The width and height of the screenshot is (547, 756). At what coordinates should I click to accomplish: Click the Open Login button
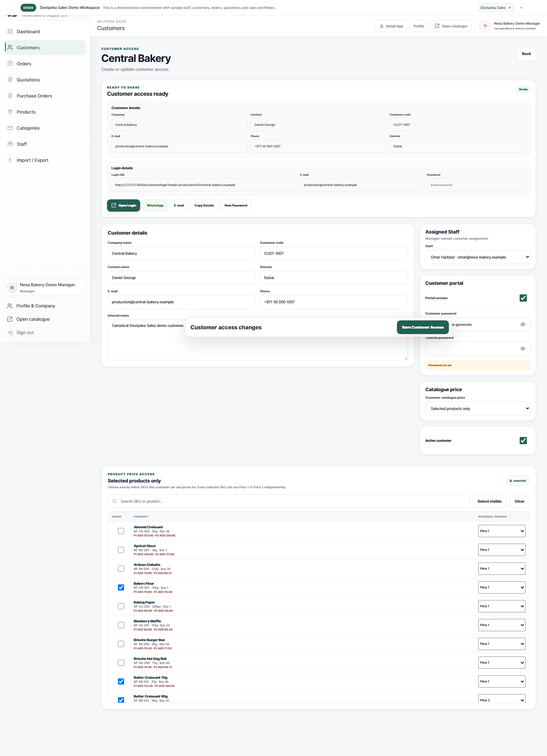[x=123, y=205]
